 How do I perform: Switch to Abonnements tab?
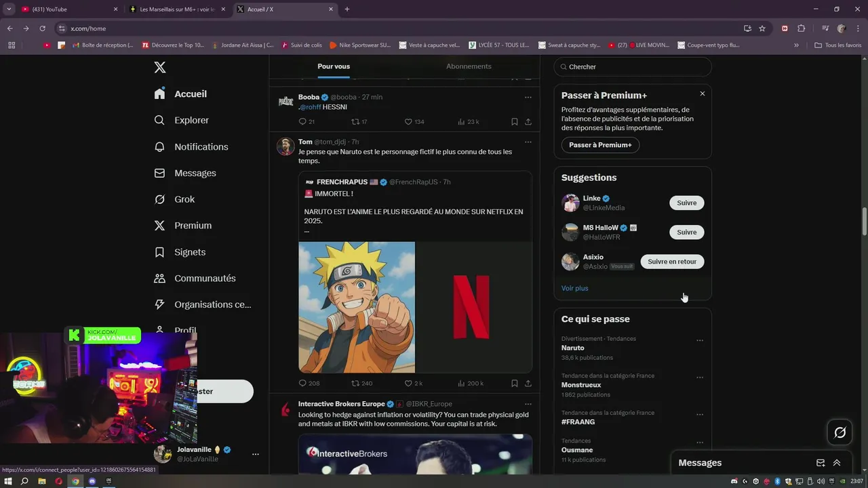point(469,66)
